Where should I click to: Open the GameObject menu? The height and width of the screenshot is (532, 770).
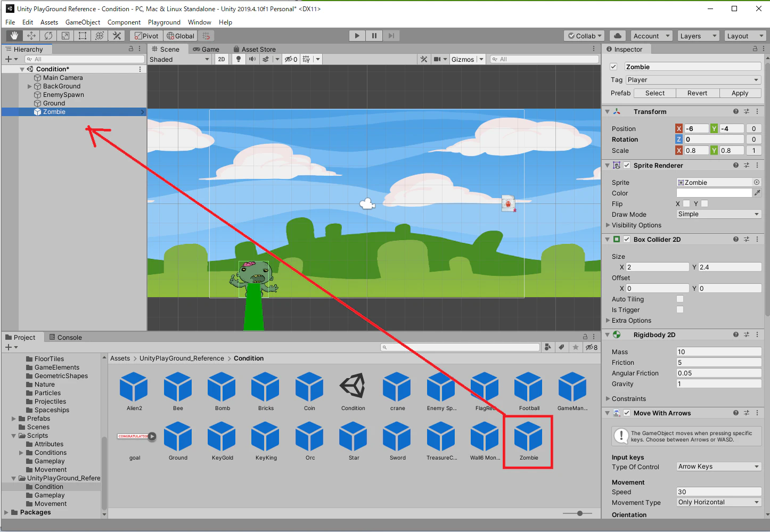click(x=83, y=22)
